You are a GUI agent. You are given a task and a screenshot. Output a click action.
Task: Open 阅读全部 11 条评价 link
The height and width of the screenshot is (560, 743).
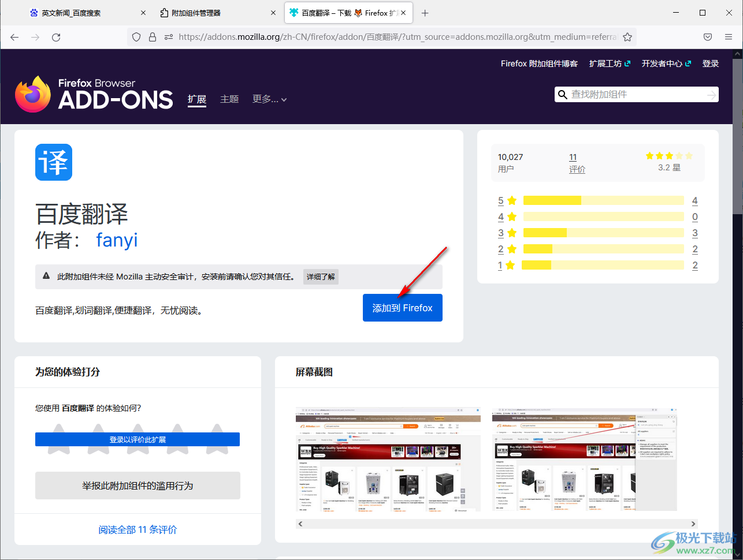tap(138, 529)
